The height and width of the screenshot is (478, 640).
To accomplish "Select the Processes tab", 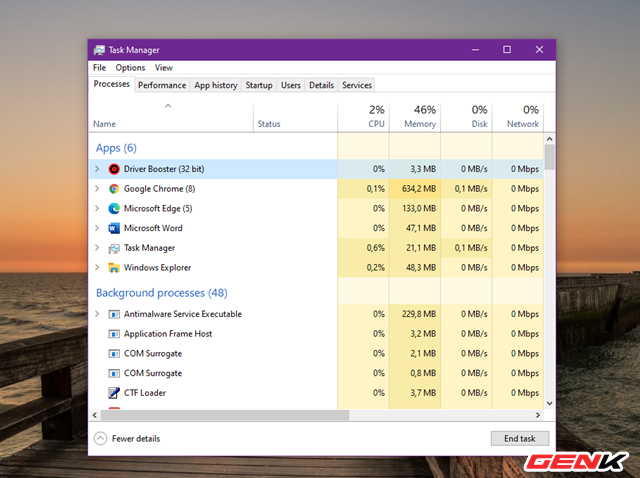I will tap(111, 84).
